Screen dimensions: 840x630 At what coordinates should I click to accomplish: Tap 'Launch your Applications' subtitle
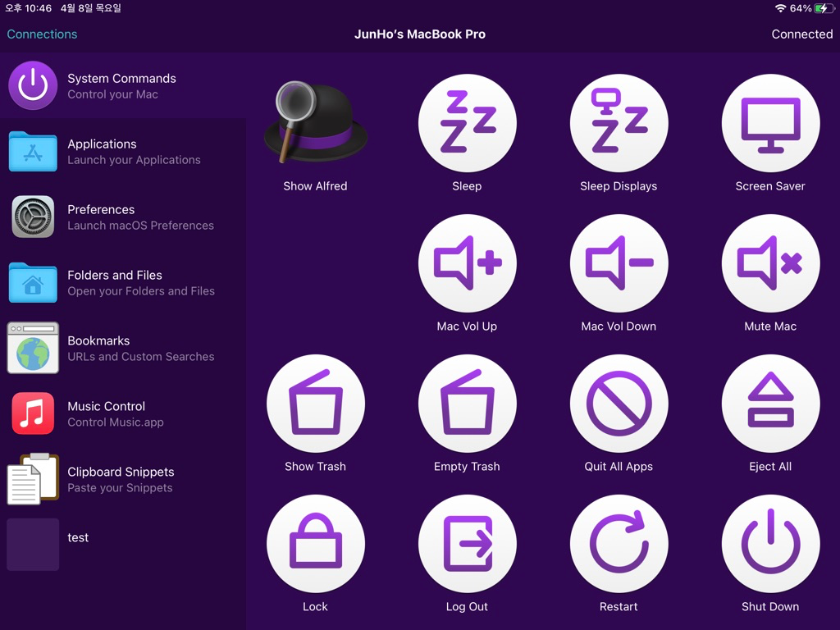click(x=134, y=160)
